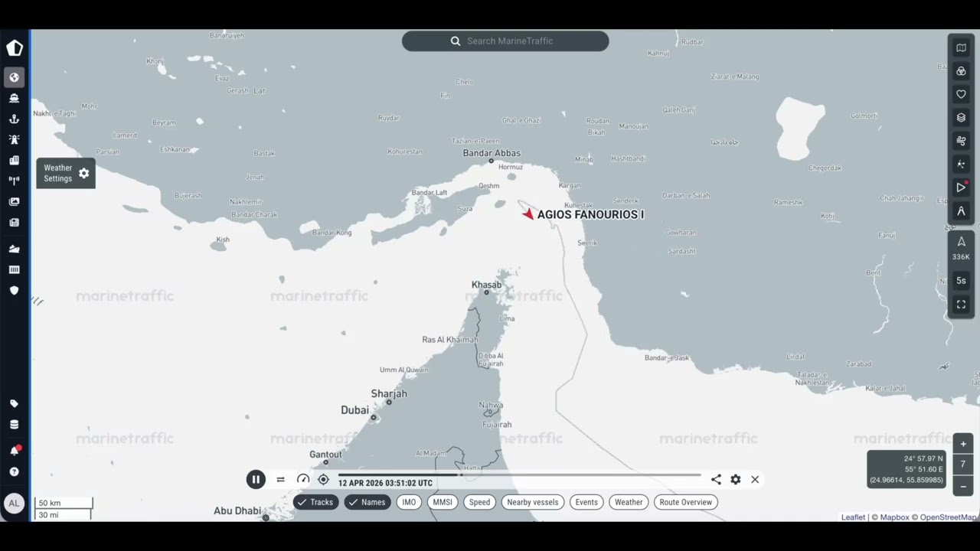Open the Photos gallery icon
Viewport: 980px width, 551px height.
pos(14,201)
